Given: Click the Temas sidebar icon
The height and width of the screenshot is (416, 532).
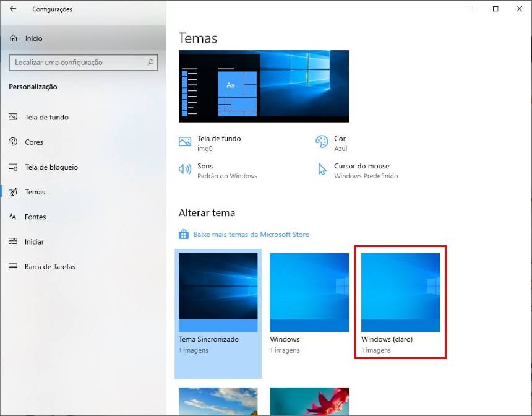Looking at the screenshot, I should pyautogui.click(x=13, y=192).
